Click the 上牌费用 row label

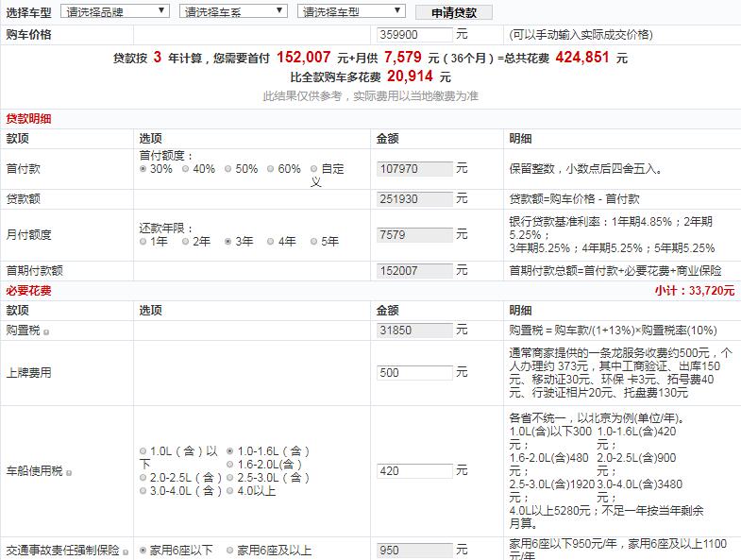29,373
